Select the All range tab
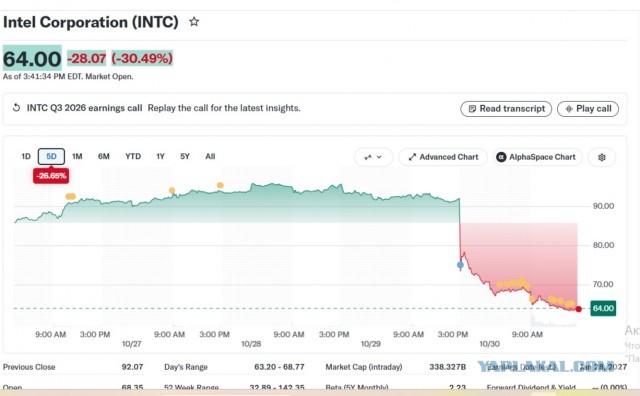The height and width of the screenshot is (396, 640). point(210,156)
